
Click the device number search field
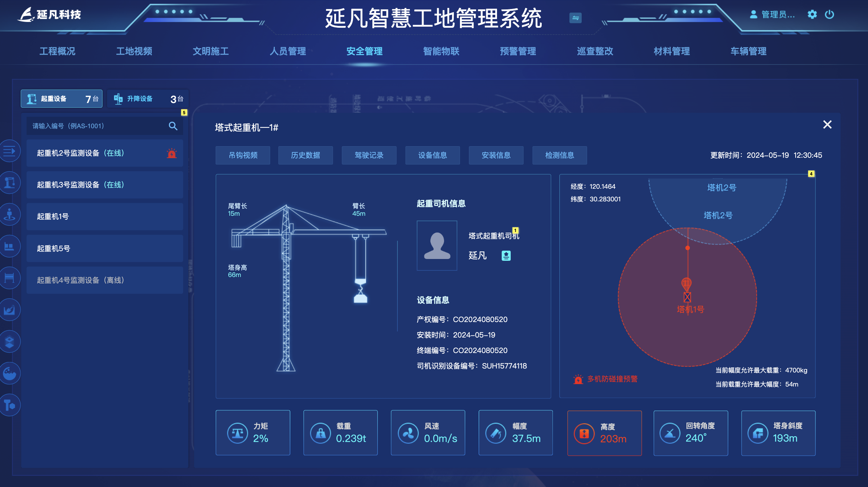coord(97,126)
